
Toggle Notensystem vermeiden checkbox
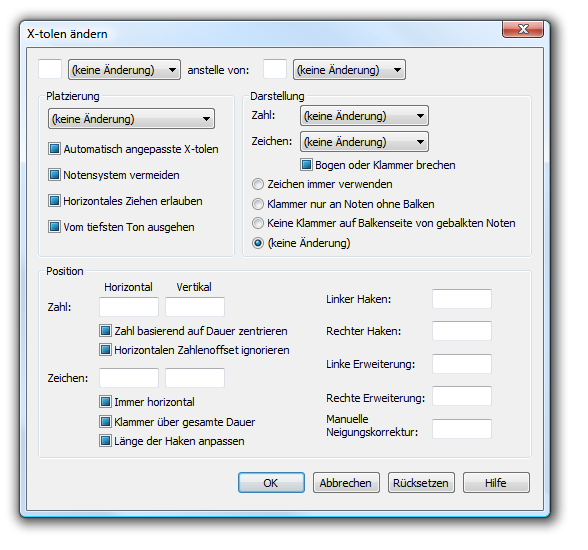pos(54,175)
